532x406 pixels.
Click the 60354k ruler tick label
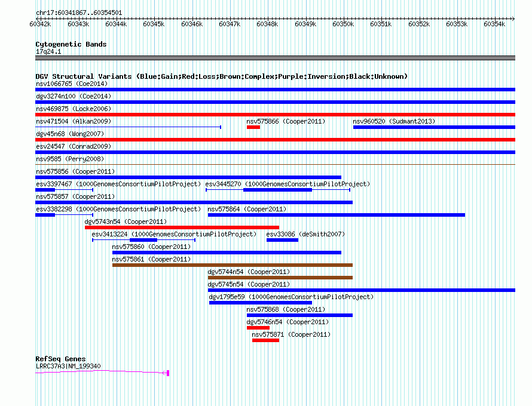[494, 24]
